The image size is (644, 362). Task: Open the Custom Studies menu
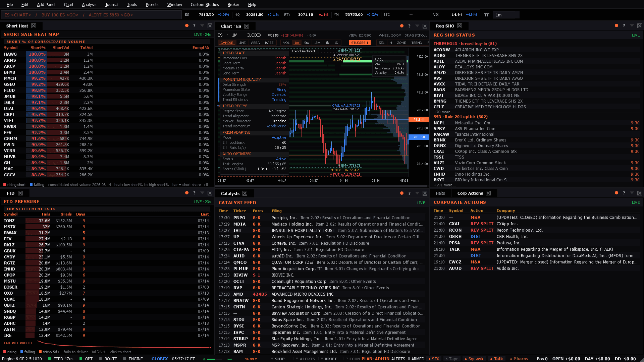coord(205,4)
